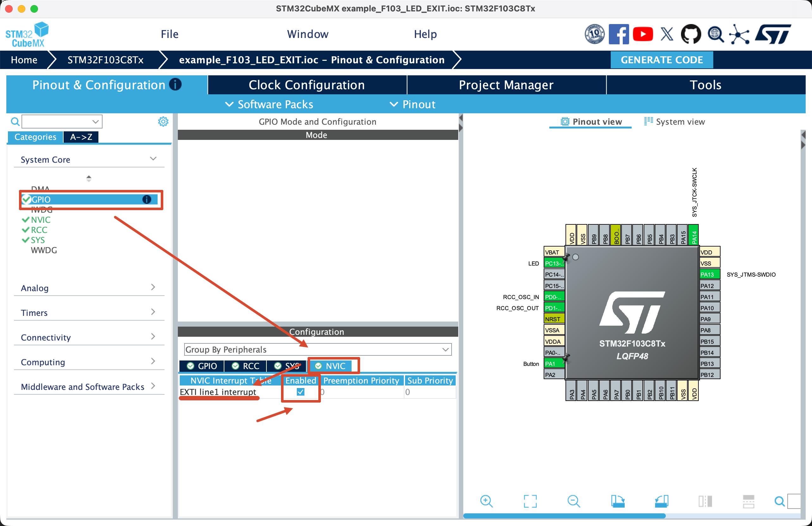Show info for Pinout & Configuration tab
The height and width of the screenshot is (526, 812).
[x=175, y=84]
